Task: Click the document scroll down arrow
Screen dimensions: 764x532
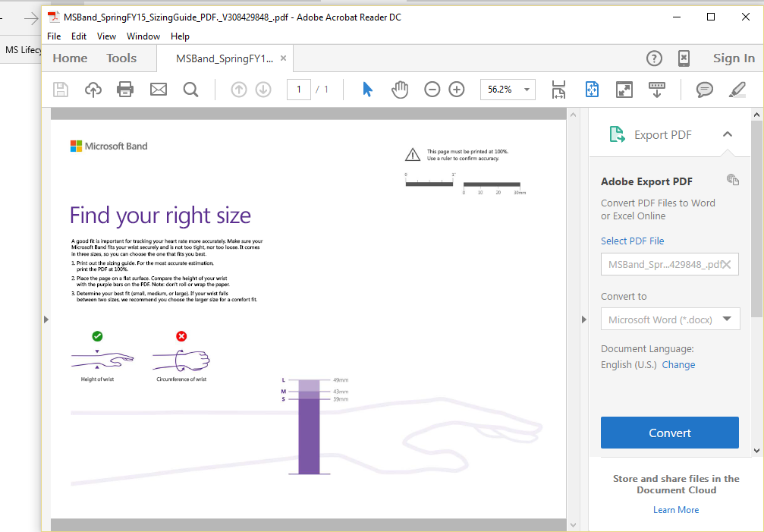Action: point(573,525)
